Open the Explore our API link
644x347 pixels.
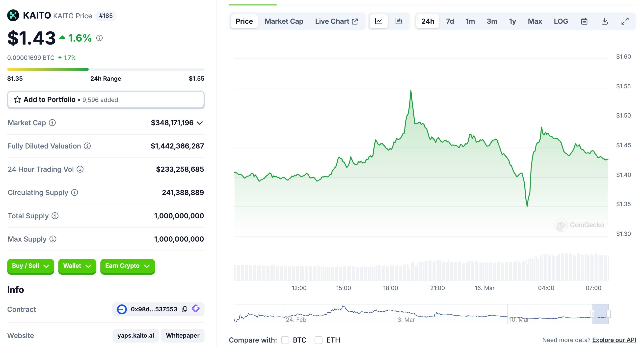614,340
